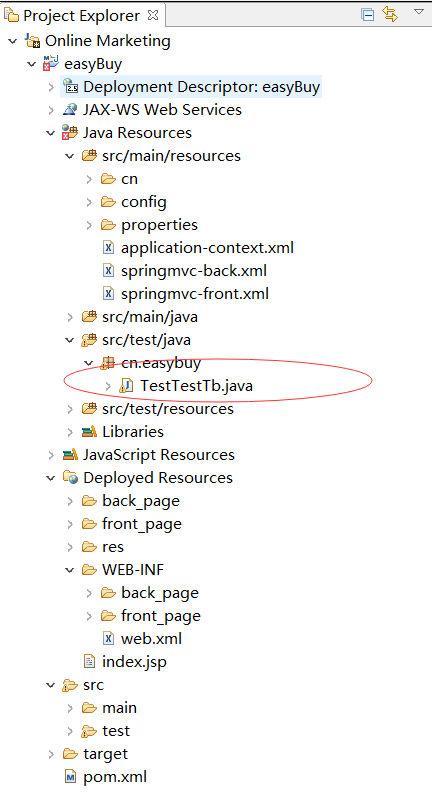This screenshot has height=809, width=432.
Task: Select back_page under Deployed Resources
Action: [x=141, y=501]
